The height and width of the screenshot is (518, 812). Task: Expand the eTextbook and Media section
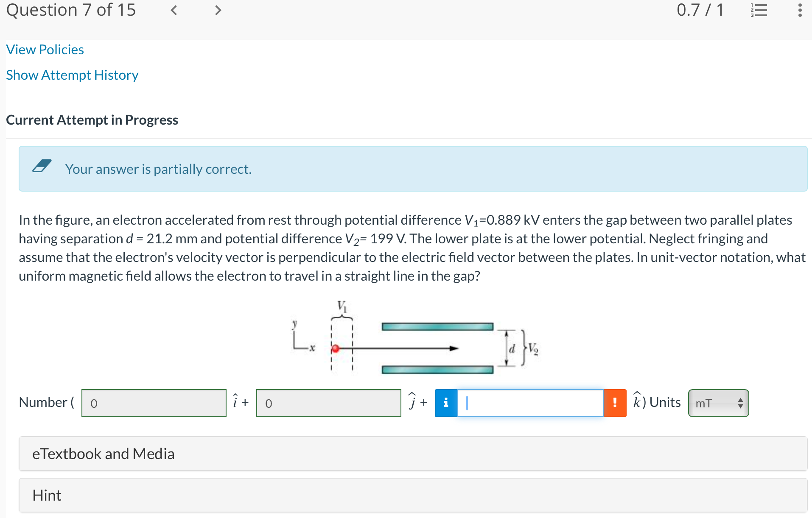pos(104,453)
